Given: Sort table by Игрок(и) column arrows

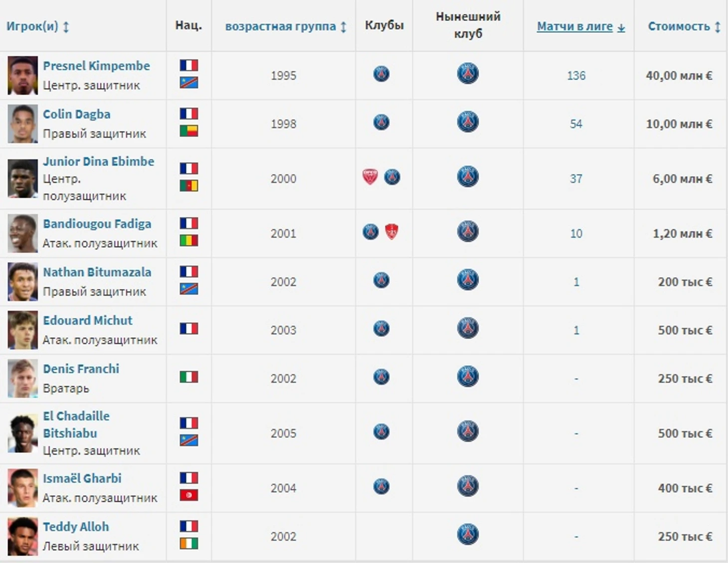Looking at the screenshot, I should (66, 26).
